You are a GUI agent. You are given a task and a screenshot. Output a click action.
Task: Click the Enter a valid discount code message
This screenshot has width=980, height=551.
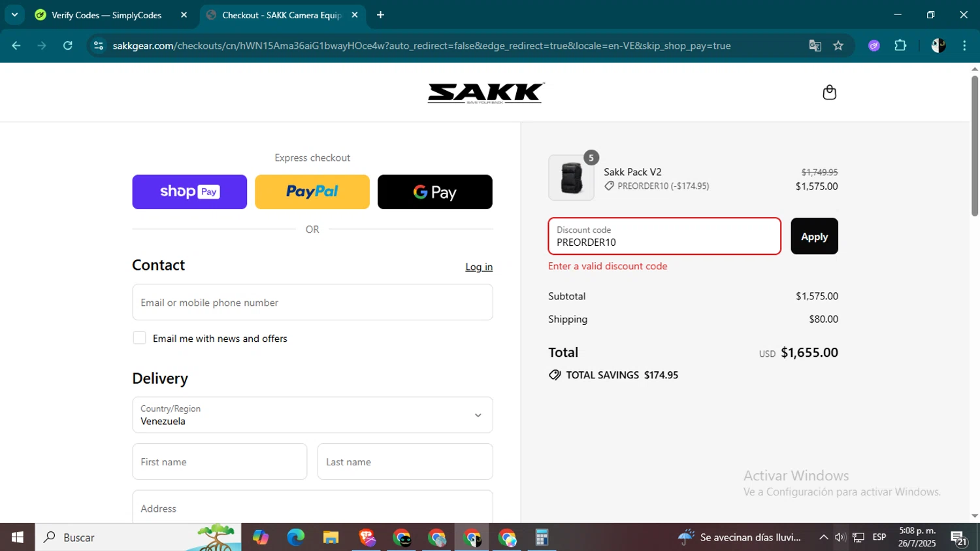pyautogui.click(x=608, y=266)
